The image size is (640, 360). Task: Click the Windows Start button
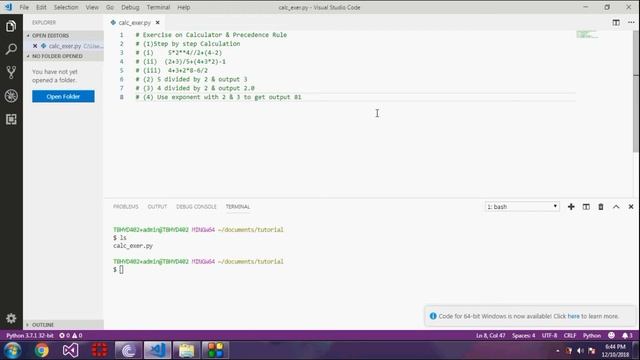click(x=12, y=350)
